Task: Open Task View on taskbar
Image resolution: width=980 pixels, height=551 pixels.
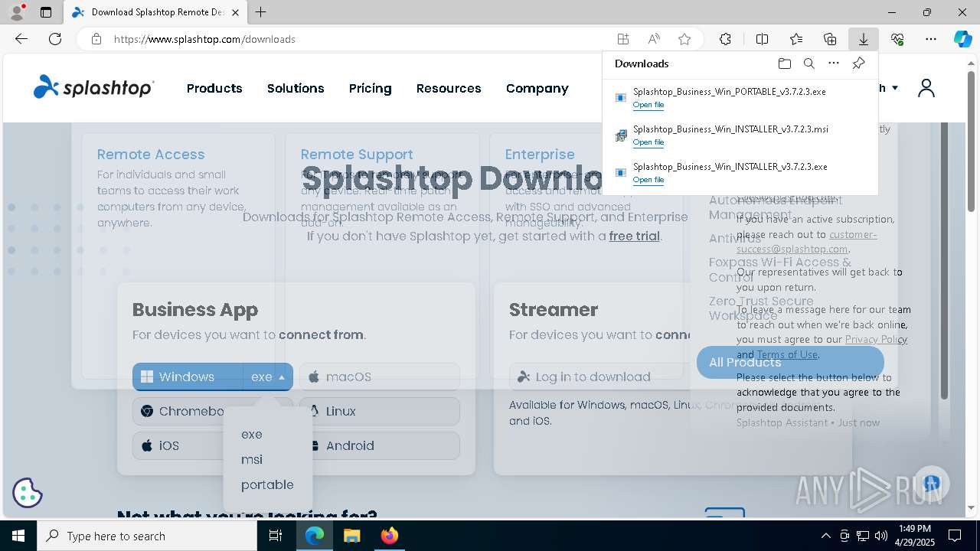Action: click(276, 536)
